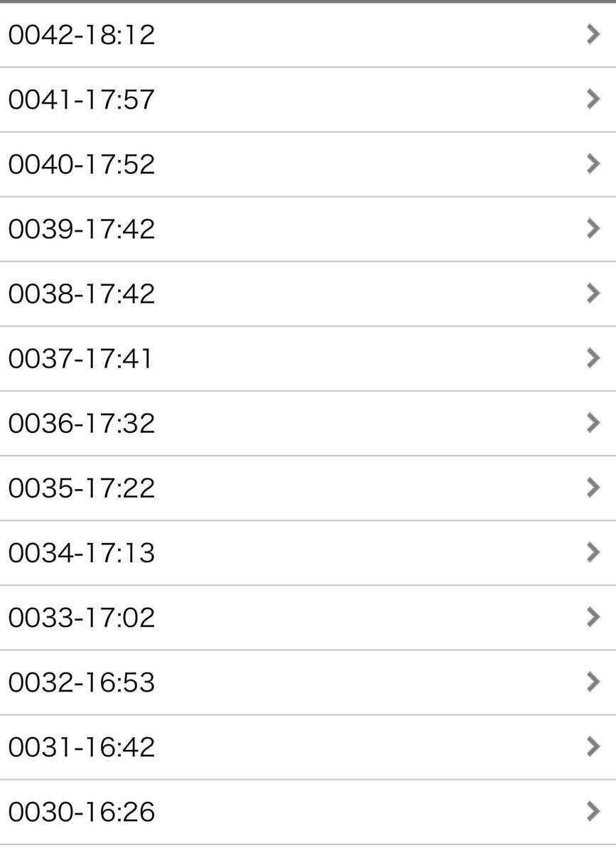Open the 0042-18:12 entry
Viewport: 616px width, 853px height.
308,35
